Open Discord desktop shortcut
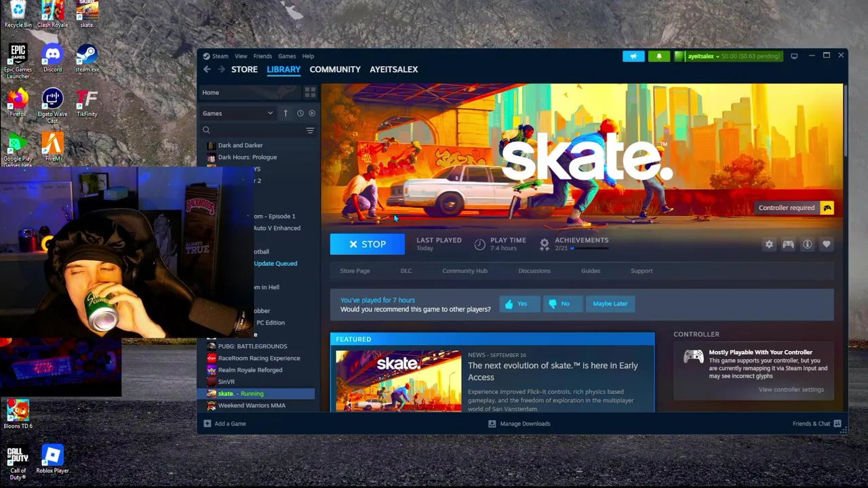This screenshot has height=488, width=868. click(x=52, y=58)
